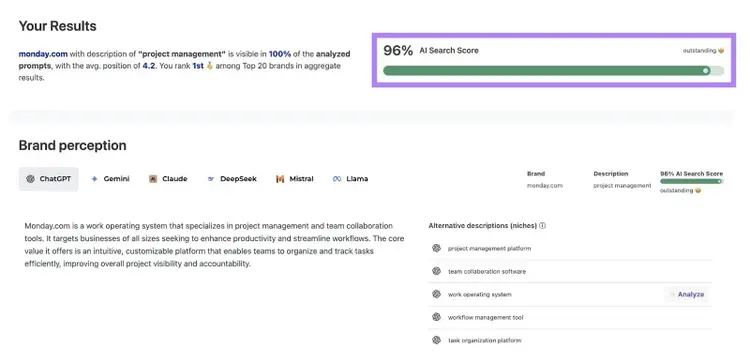Click the Your Results heading
The width and height of the screenshot is (750, 363).
point(57,26)
